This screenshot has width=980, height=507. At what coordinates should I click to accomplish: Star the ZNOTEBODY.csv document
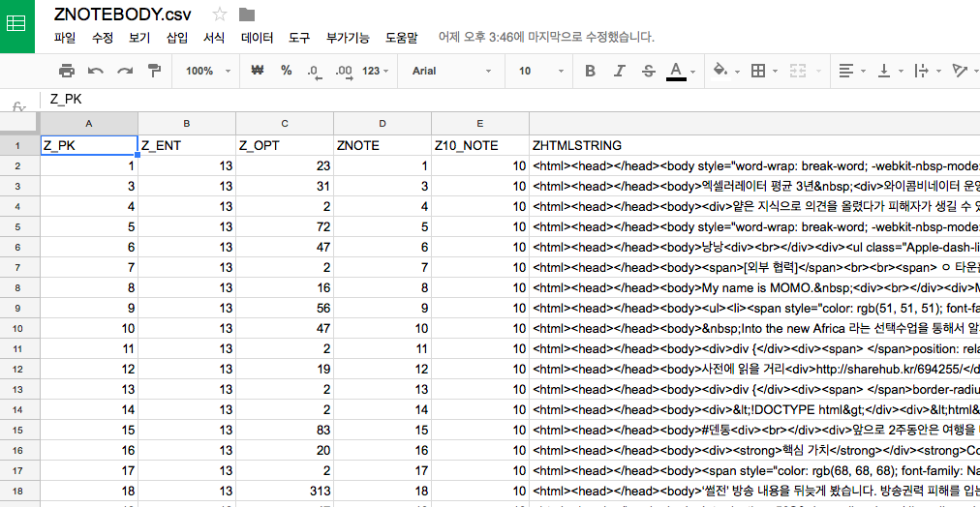coord(220,14)
